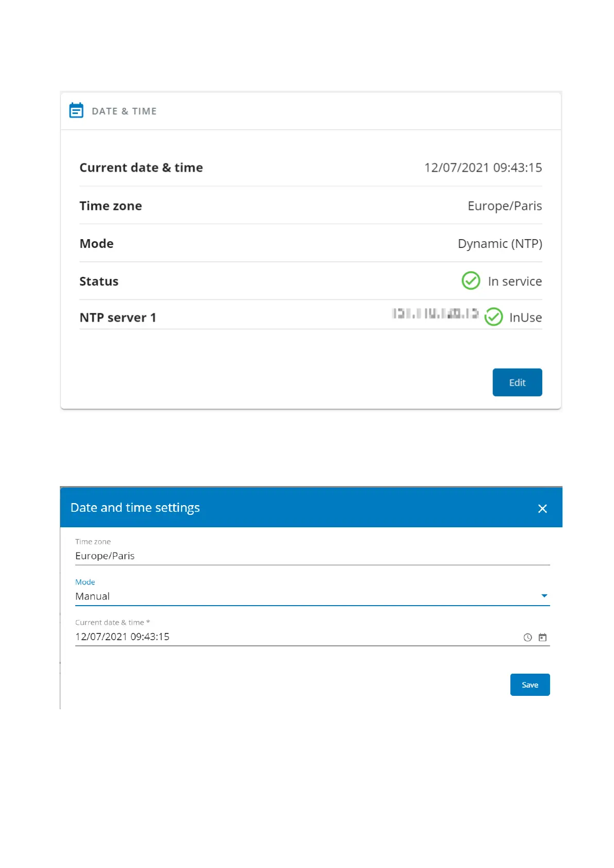Click the Status row label
The width and height of the screenshot is (614, 868).
coord(99,281)
